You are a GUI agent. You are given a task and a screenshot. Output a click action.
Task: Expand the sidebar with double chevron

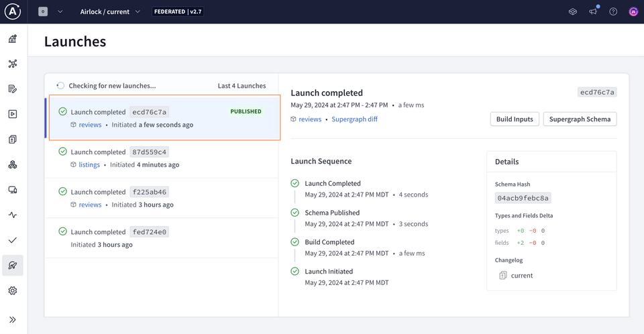13,320
